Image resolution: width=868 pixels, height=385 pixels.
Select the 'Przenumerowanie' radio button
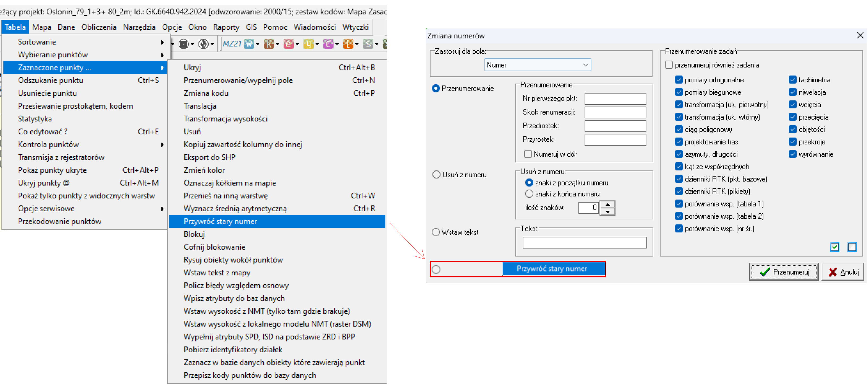point(436,88)
